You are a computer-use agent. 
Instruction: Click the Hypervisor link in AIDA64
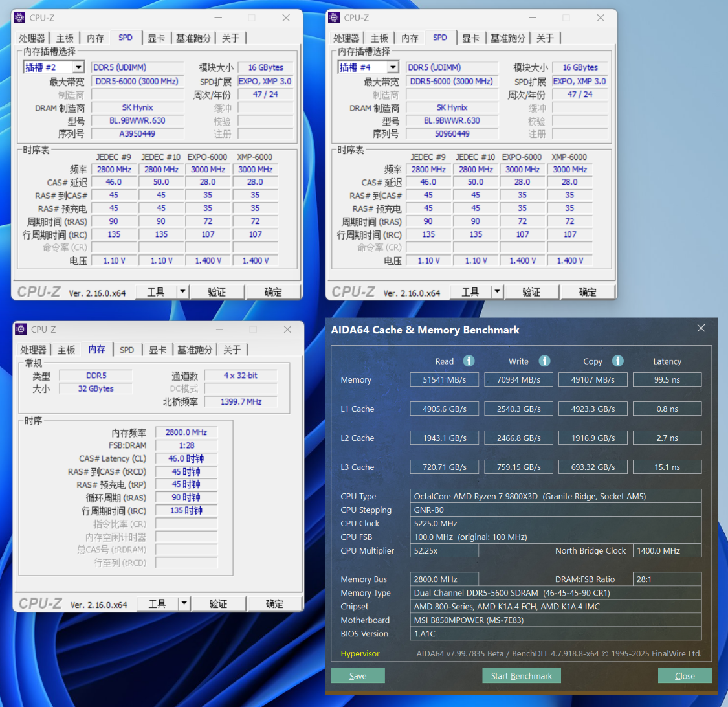[x=360, y=653]
